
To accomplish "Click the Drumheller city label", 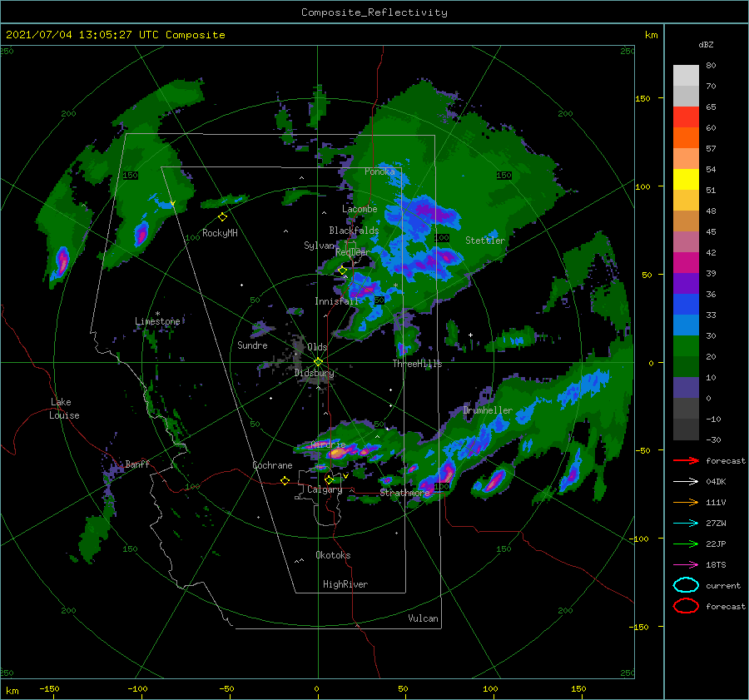I will click(488, 410).
